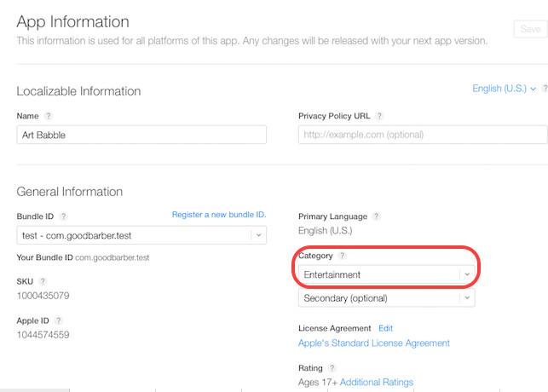The height and width of the screenshot is (392, 548).
Task: Expand the Bundle ID dropdown
Action: (x=257, y=235)
